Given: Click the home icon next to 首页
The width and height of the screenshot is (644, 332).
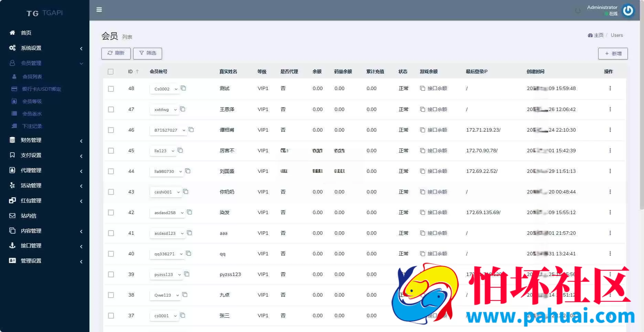Looking at the screenshot, I should click(12, 33).
